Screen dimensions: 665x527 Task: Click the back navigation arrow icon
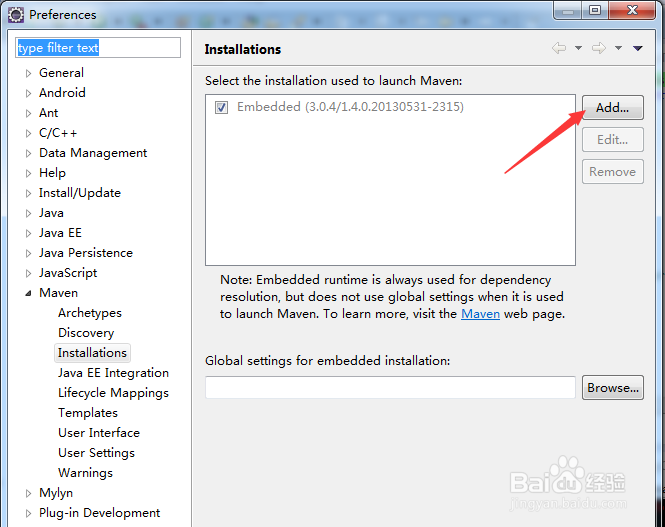(x=559, y=48)
